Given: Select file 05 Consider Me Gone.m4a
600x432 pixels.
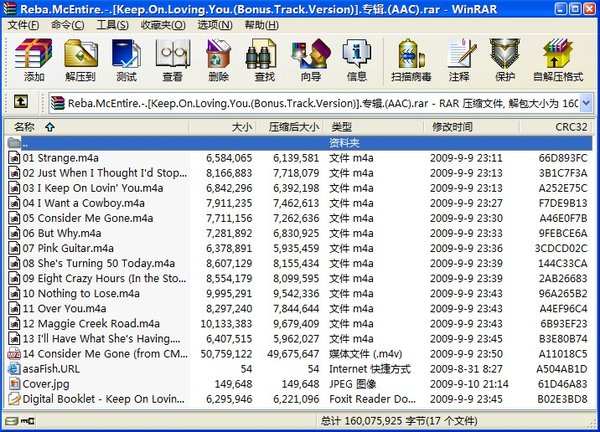Looking at the screenshot, I should point(88,218).
